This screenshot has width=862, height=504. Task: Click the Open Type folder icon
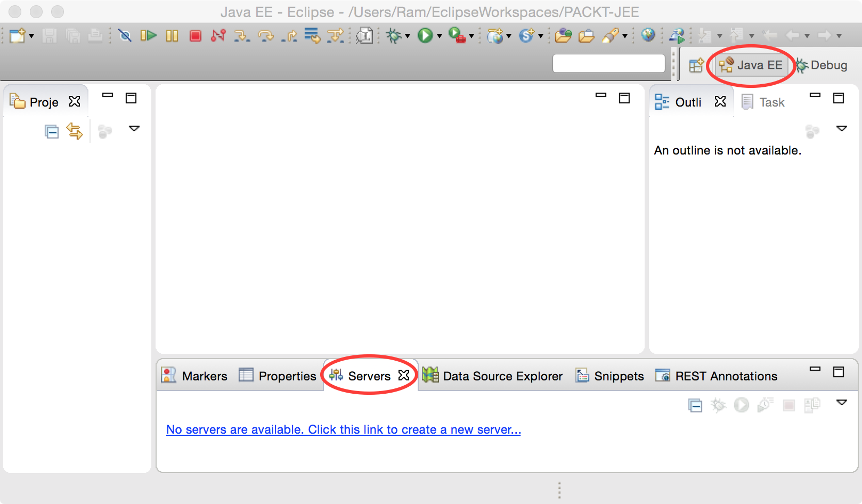tap(563, 36)
